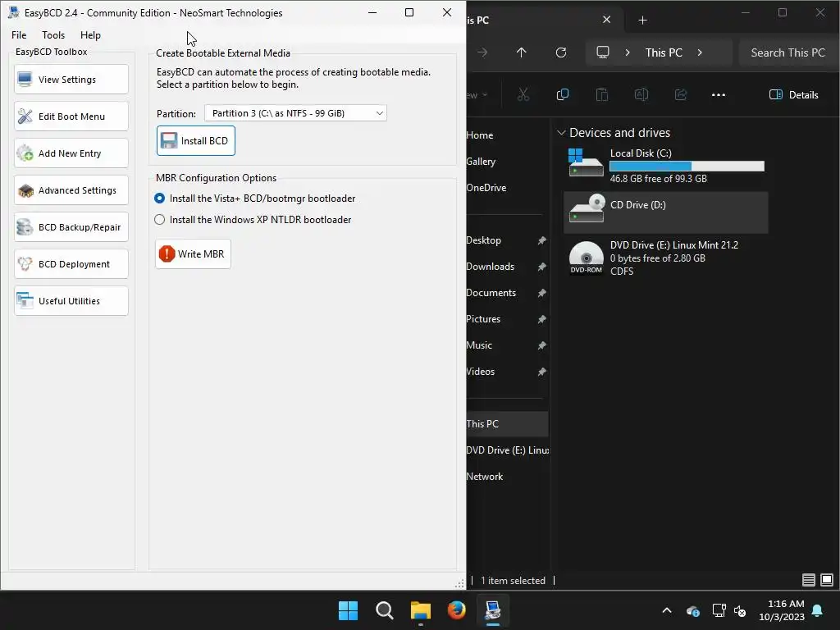Collapse the Devices and drives group
The image size is (840, 630).
(x=561, y=132)
